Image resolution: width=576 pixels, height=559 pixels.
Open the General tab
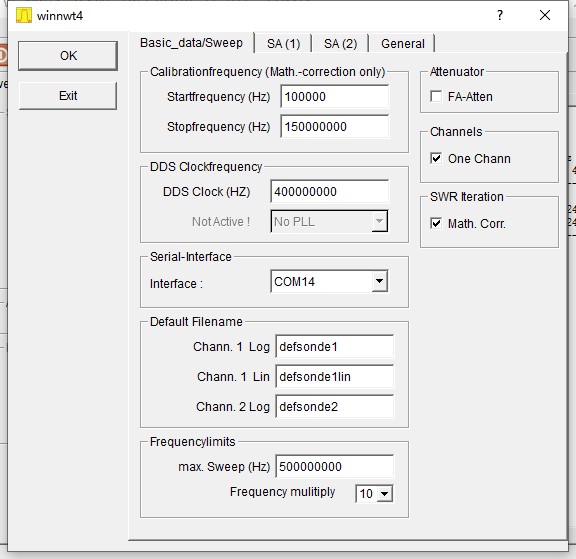pos(403,44)
